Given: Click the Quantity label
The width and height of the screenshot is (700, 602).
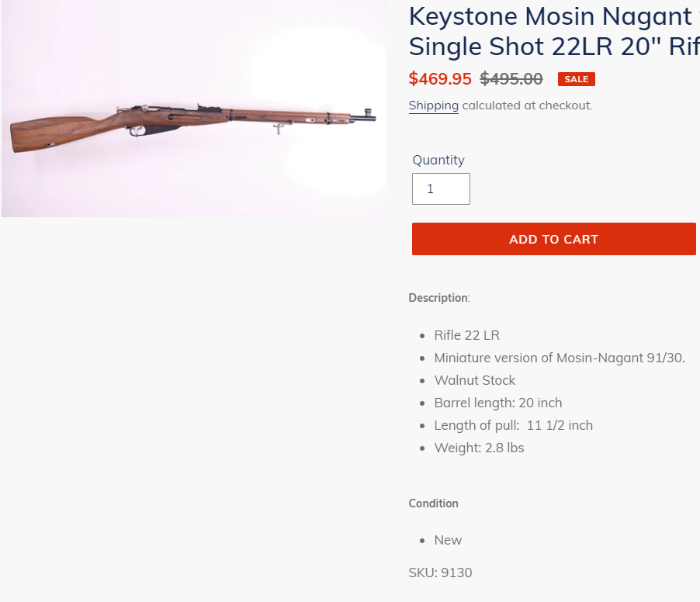Looking at the screenshot, I should [438, 160].
